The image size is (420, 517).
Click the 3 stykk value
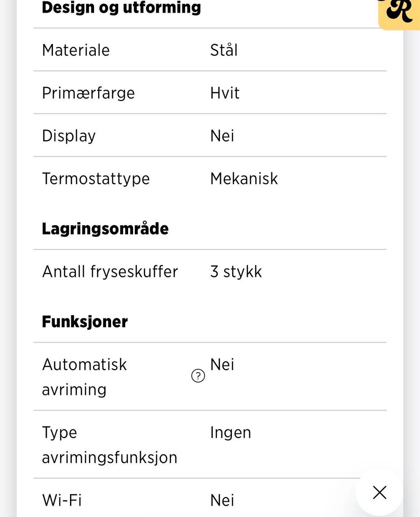(x=236, y=272)
